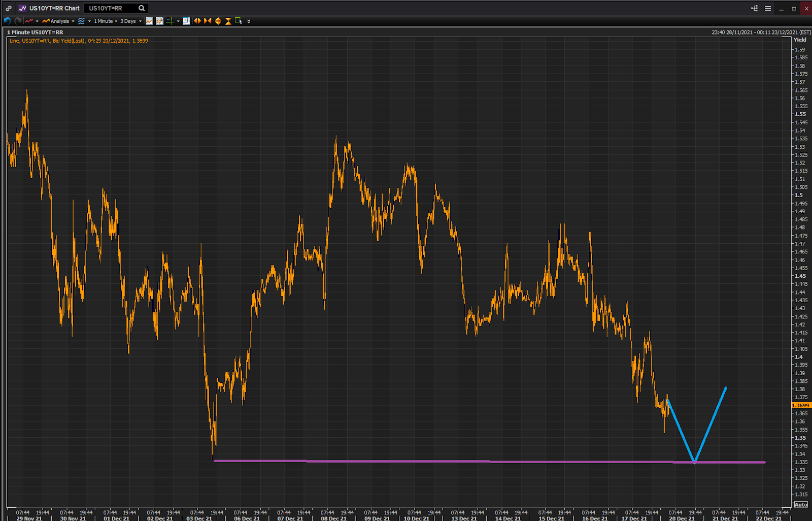Viewport: 812px width, 521px height.
Task: Click the '1 Minute US10YT=RR' chart title
Action: click(35, 32)
